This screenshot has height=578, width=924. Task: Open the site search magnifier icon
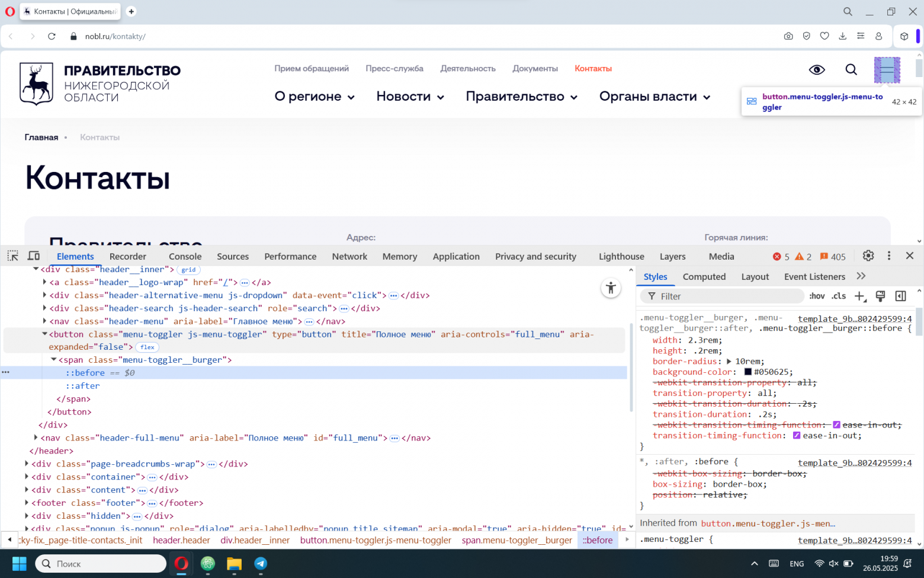(851, 69)
